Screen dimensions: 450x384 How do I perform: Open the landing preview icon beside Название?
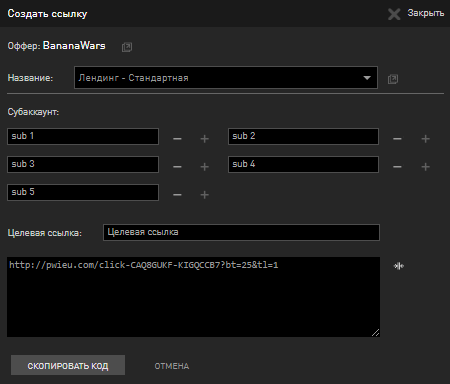coord(393,79)
